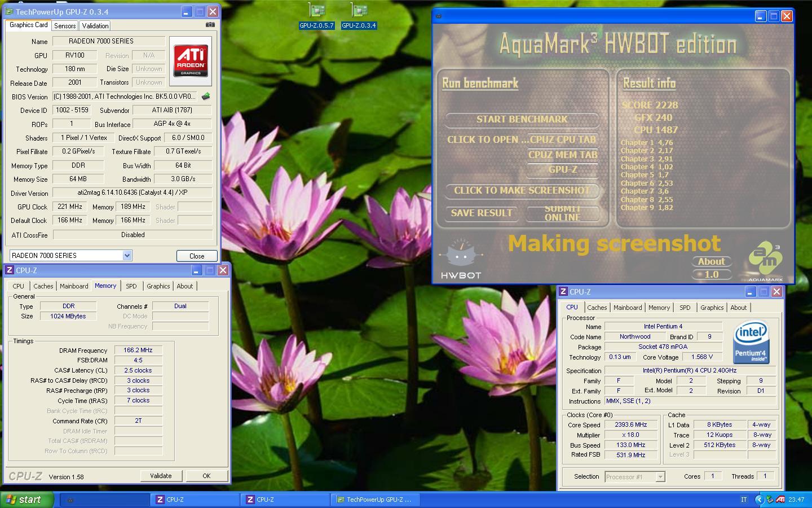Open the Processor #1 selection dropdown
The width and height of the screenshot is (812, 508).
(660, 477)
